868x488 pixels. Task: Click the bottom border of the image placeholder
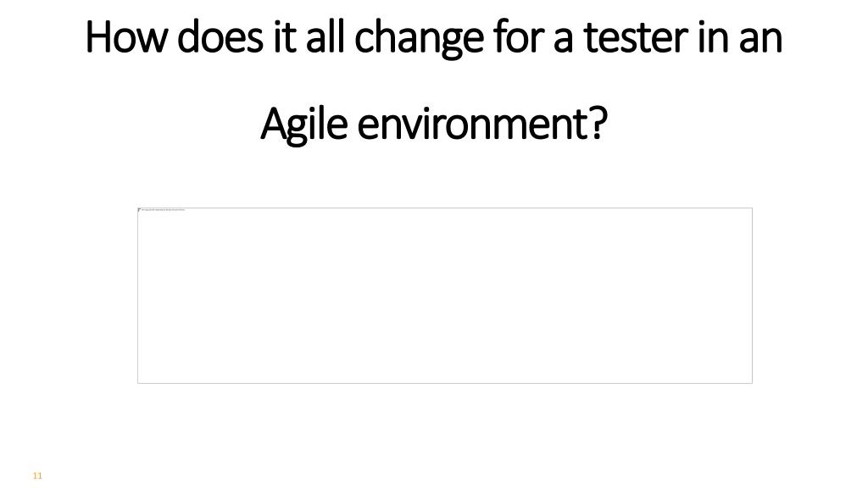(445, 383)
